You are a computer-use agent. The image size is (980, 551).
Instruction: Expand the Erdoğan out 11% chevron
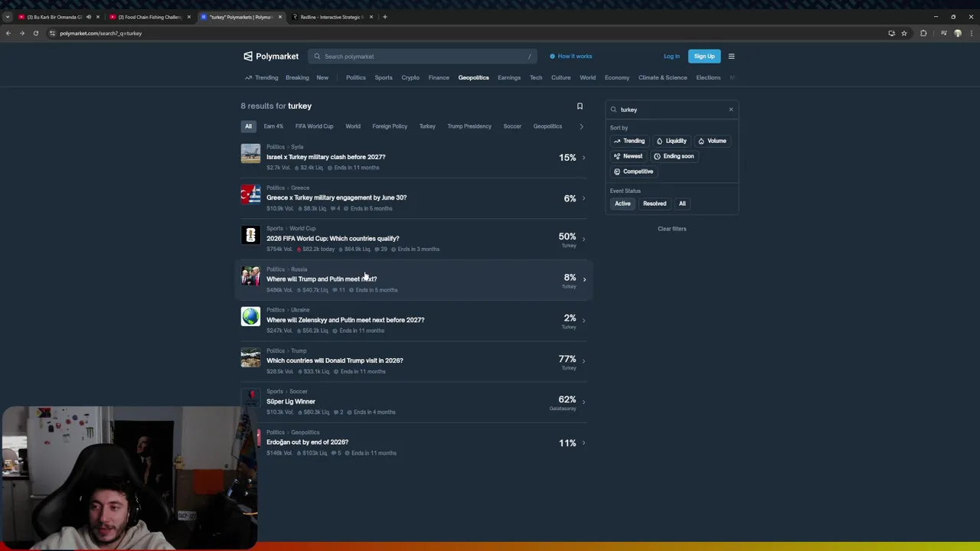click(583, 443)
